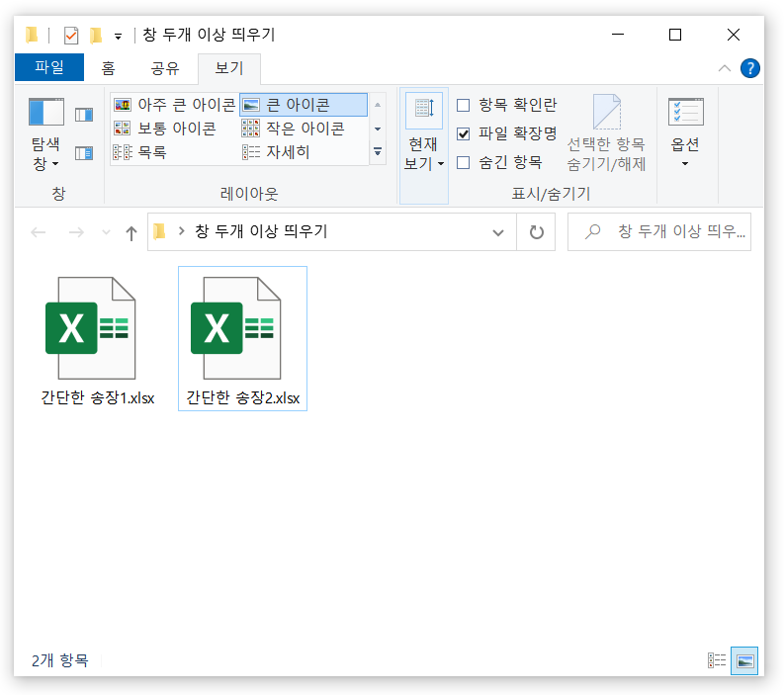Expand the address bar path chevron
This screenshot has width=784, height=695.
click(x=182, y=231)
